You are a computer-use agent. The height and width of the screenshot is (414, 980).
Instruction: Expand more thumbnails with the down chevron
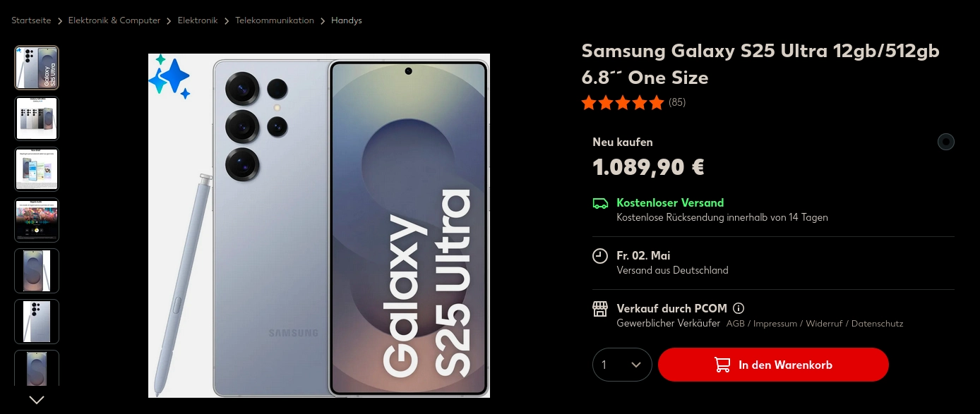click(x=37, y=400)
